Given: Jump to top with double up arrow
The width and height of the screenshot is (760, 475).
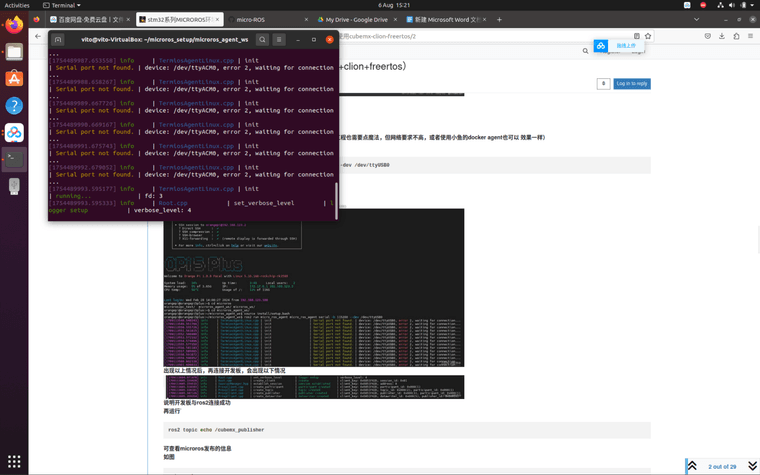Looking at the screenshot, I should click(692, 466).
